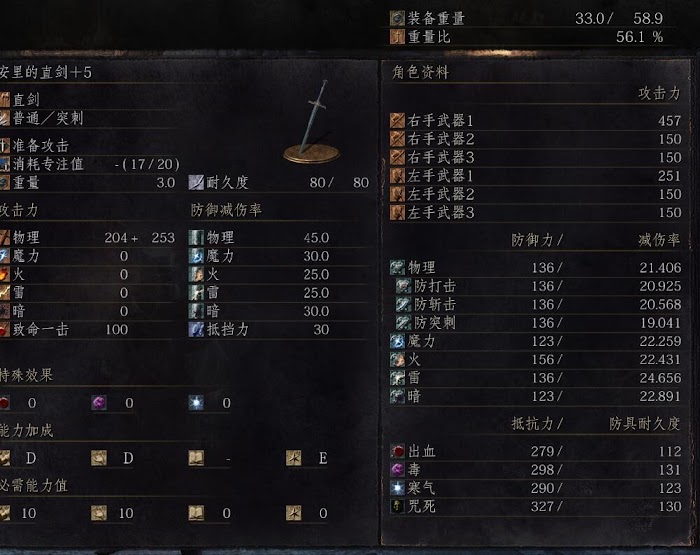This screenshot has height=555, width=700.
Task: Click the frost special effect icon
Action: click(196, 403)
